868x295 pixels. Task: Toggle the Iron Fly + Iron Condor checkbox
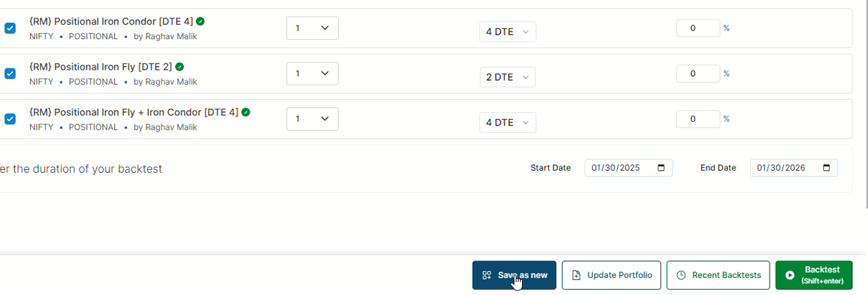(x=10, y=119)
